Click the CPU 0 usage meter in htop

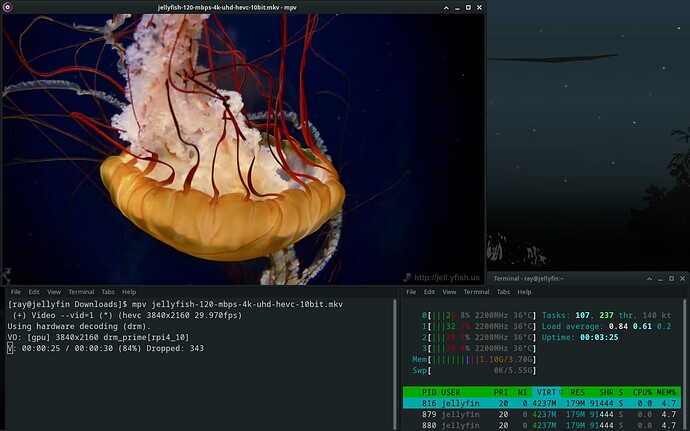[479, 315]
